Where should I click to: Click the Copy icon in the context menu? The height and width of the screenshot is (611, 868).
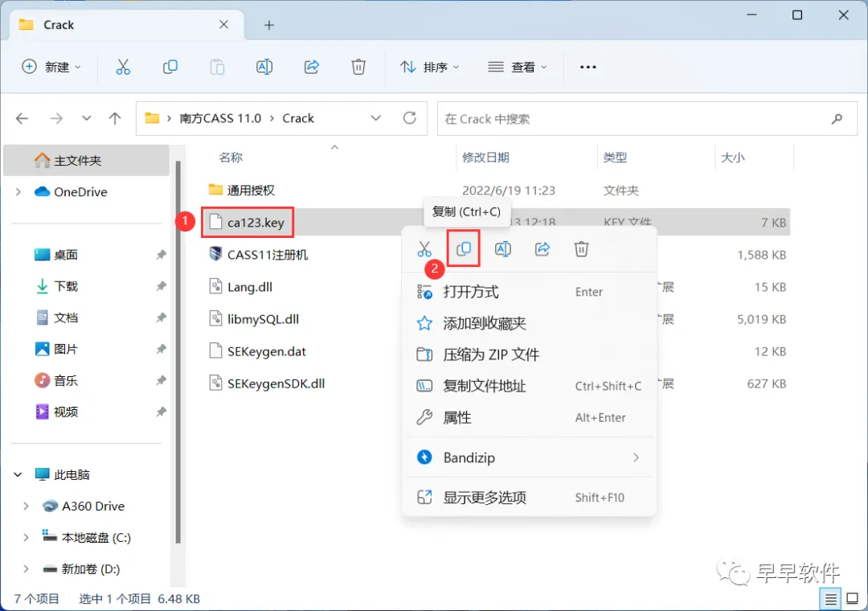tap(464, 249)
